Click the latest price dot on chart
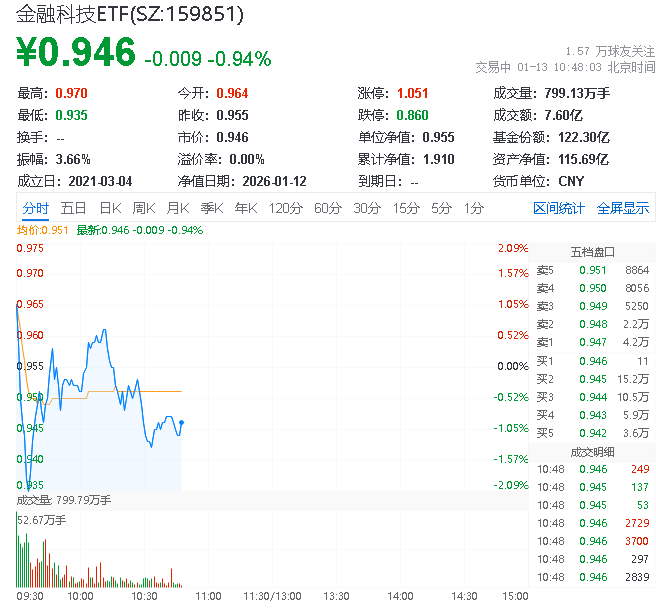This screenshot has height=615, width=656. tap(181, 422)
